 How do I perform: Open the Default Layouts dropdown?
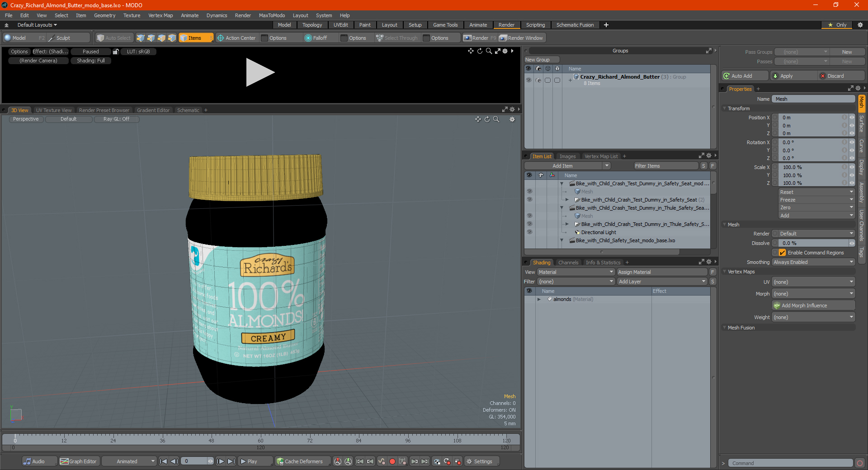click(x=37, y=25)
